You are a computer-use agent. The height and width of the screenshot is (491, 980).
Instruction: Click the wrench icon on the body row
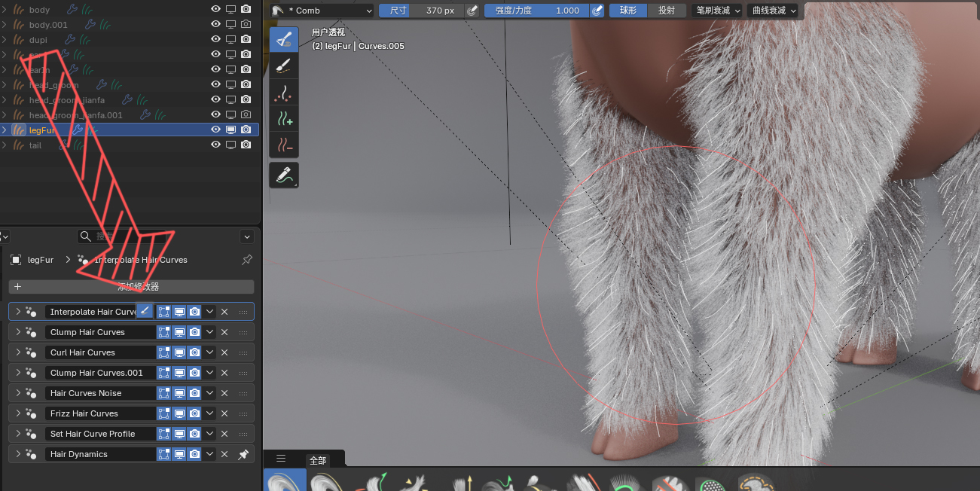click(72, 9)
